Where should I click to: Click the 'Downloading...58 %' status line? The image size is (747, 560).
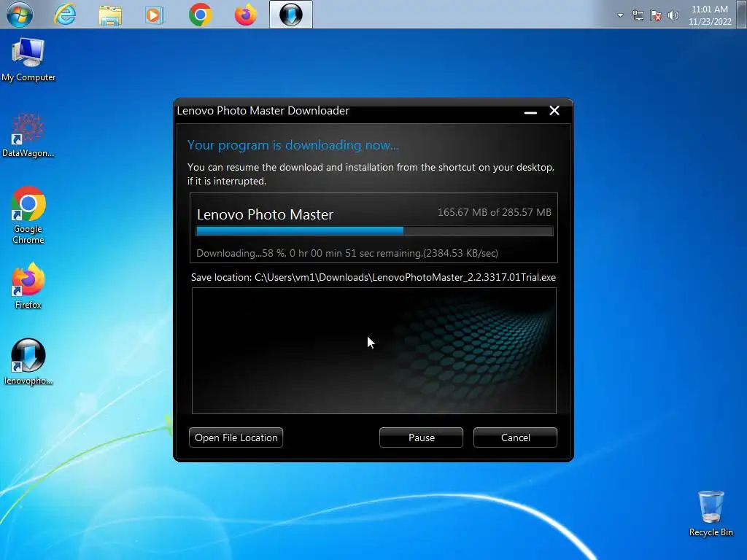pyautogui.click(x=347, y=253)
